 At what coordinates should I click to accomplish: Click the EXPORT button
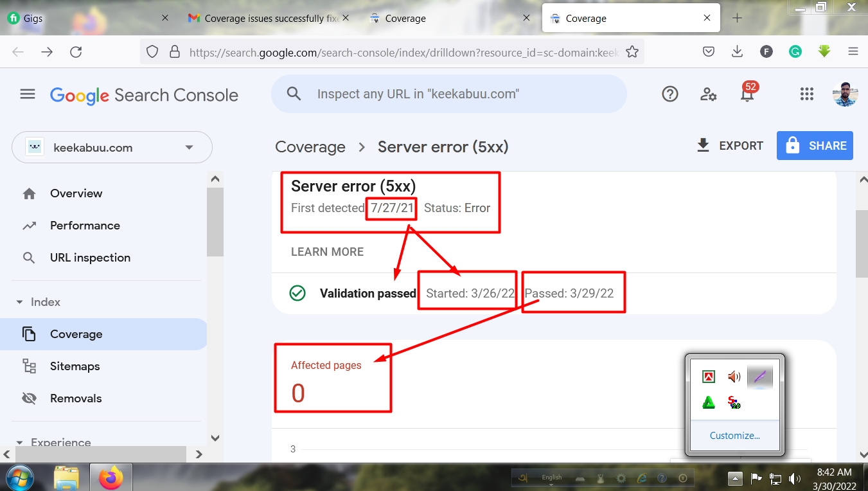point(730,146)
